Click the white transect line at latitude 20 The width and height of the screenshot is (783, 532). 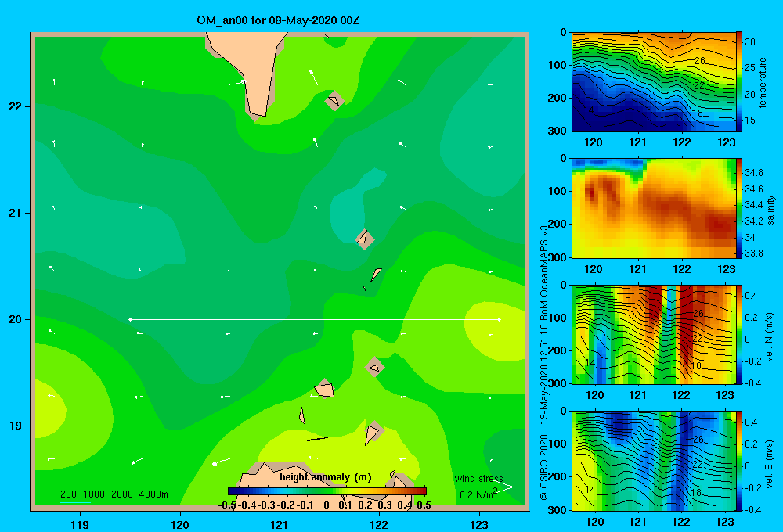(x=315, y=319)
